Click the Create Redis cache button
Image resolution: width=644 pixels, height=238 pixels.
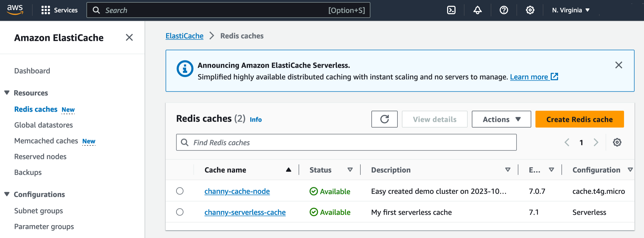579,119
